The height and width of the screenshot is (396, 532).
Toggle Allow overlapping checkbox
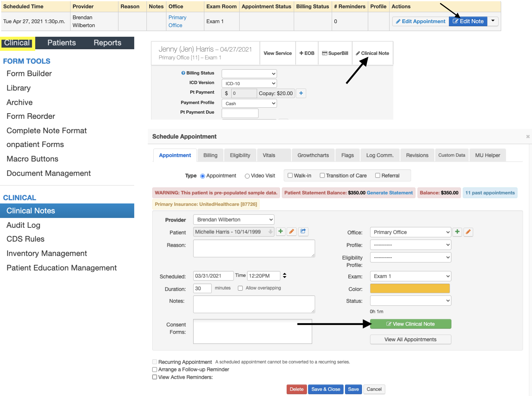tap(240, 288)
